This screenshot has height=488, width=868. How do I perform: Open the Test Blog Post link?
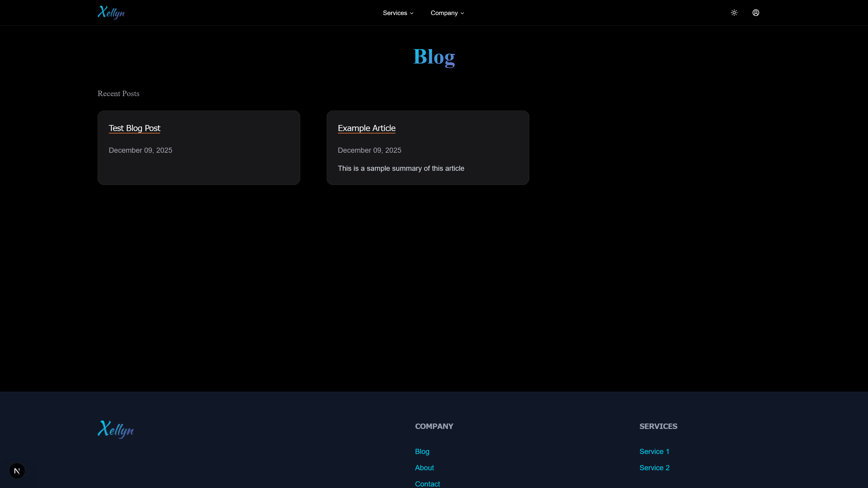(134, 128)
